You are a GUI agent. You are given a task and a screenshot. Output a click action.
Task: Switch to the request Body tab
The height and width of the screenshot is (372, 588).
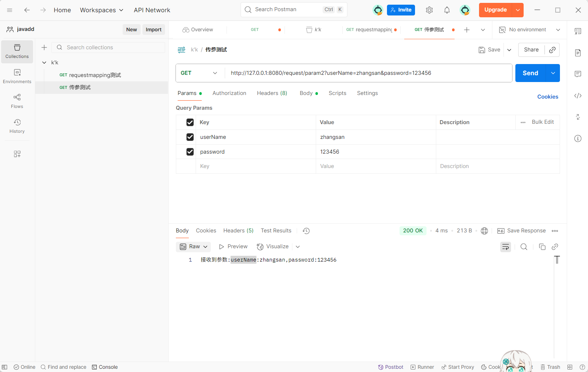(309, 93)
